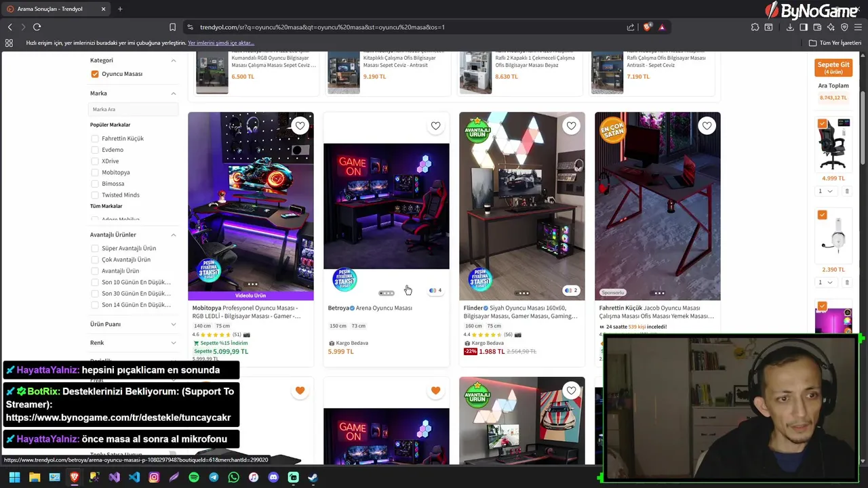The width and height of the screenshot is (868, 488).
Task: Open Brave Leo AI sparkle icon
Action: pyautogui.click(x=831, y=27)
